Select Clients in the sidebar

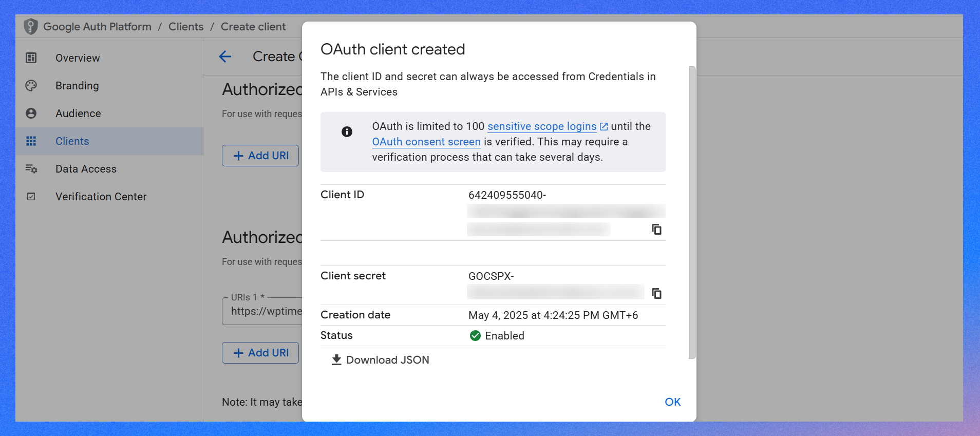tap(109, 141)
